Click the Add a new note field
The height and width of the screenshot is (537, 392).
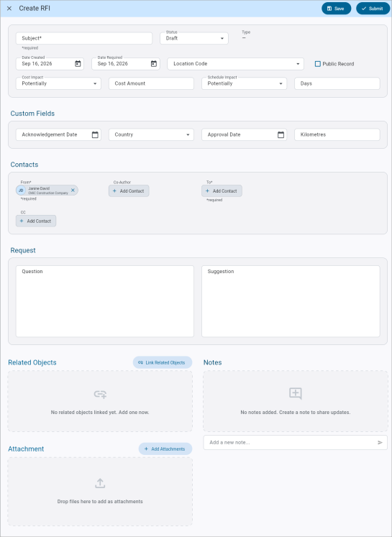coord(295,443)
